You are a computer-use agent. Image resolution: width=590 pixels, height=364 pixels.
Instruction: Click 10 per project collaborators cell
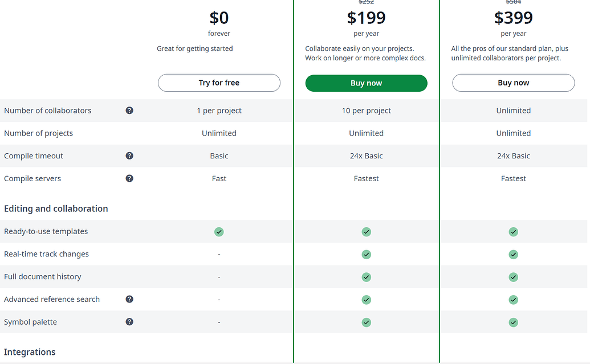click(x=366, y=111)
